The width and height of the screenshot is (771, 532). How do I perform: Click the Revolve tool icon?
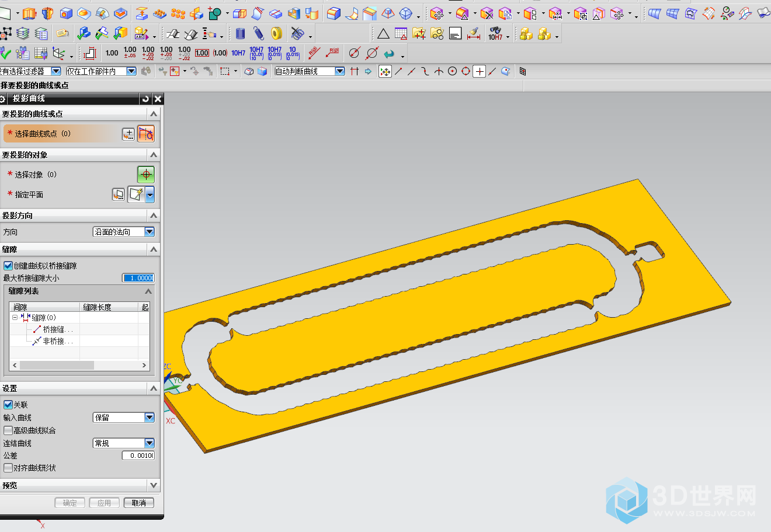point(48,13)
